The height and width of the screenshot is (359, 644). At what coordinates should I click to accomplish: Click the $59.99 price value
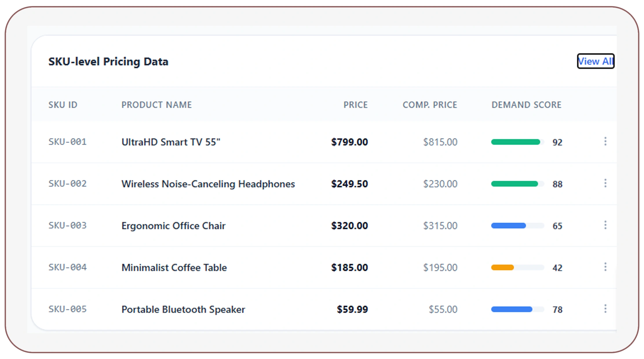(352, 309)
